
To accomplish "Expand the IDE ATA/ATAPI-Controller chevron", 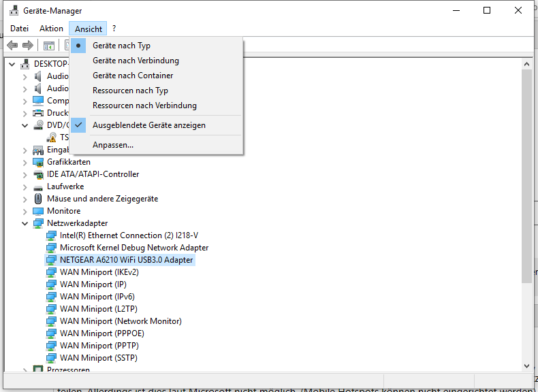I will [x=25, y=175].
